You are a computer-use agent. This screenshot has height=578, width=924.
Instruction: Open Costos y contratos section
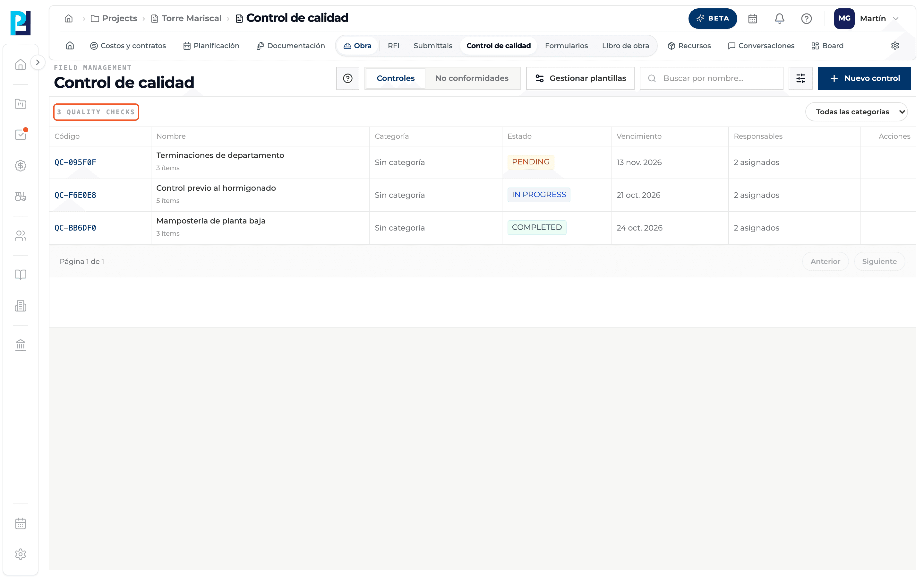[128, 46]
